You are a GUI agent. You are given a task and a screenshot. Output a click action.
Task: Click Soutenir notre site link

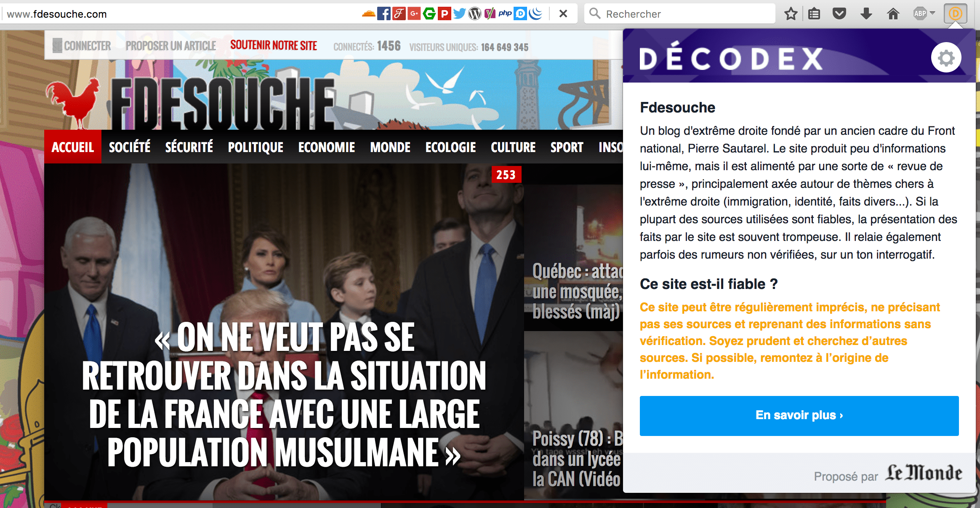point(273,45)
